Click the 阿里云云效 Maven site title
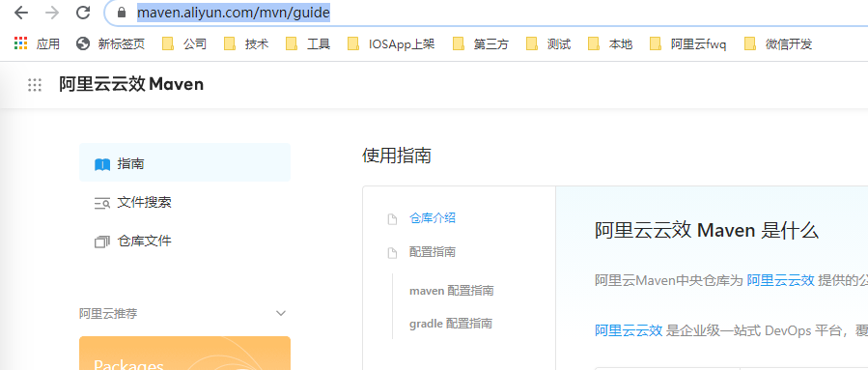Viewport: 868px width, 370px height. pos(131,84)
